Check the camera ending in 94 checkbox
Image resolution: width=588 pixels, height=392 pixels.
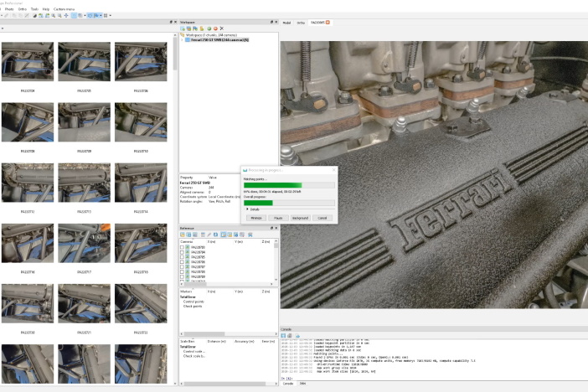(182, 252)
